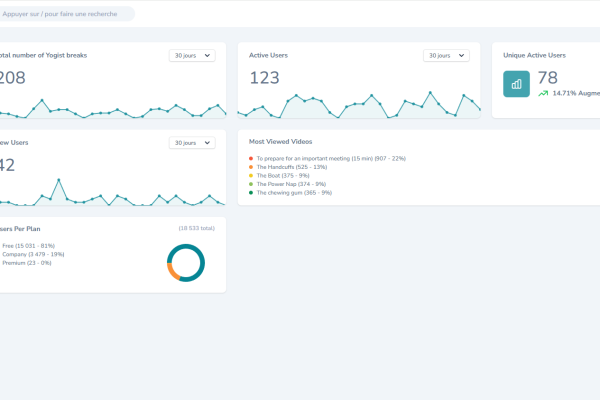Click the Total number of Yogist breaks title
This screenshot has height=400, width=600.
43,55
